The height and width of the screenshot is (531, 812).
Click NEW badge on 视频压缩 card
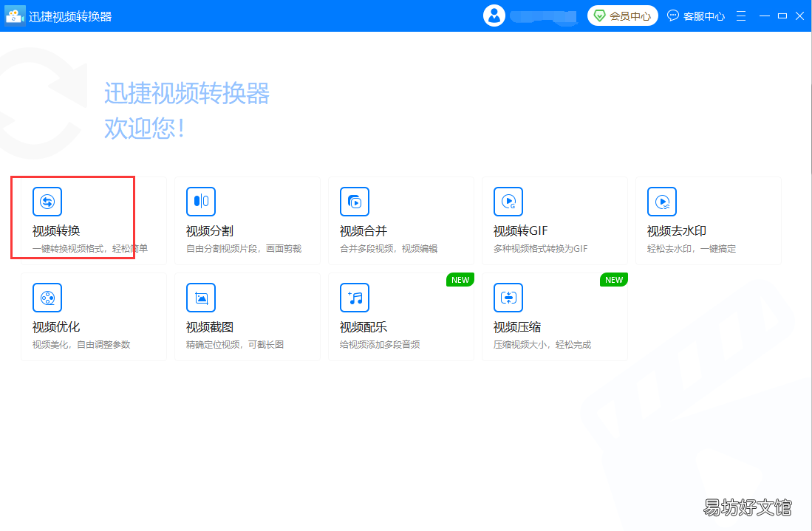(x=614, y=280)
